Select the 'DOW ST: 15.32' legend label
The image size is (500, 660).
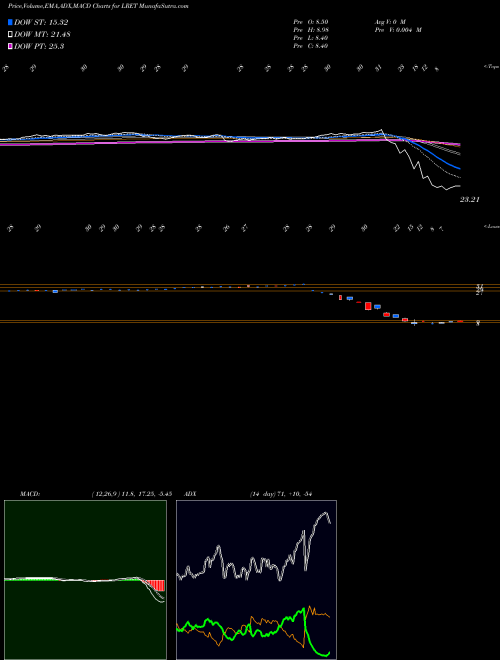coord(41,22)
